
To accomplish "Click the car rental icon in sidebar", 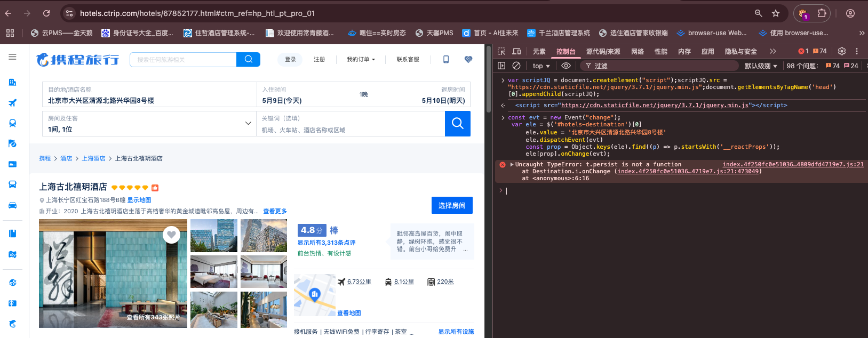I will tap(12, 205).
